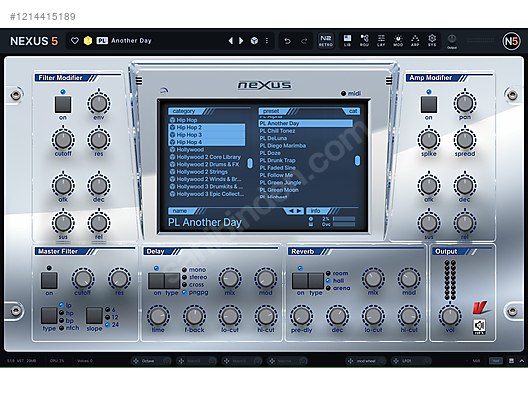
Task: Toggle Reverb on button
Action: pyautogui.click(x=300, y=281)
